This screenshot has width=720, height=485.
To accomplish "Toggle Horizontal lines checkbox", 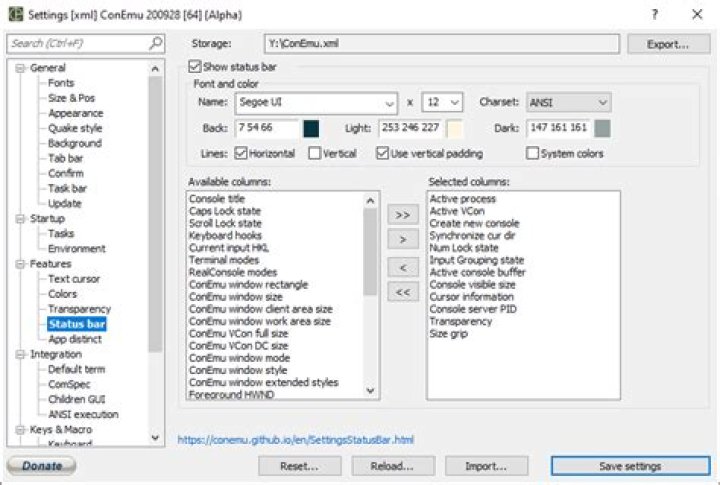I will tap(241, 153).
